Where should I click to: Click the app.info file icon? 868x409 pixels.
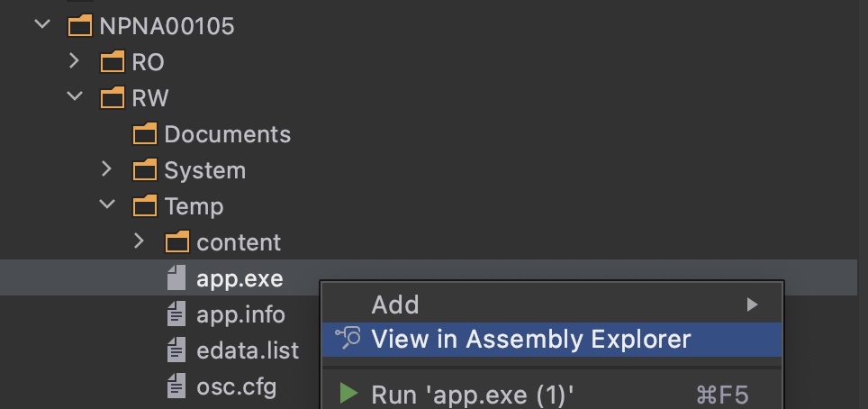[176, 314]
